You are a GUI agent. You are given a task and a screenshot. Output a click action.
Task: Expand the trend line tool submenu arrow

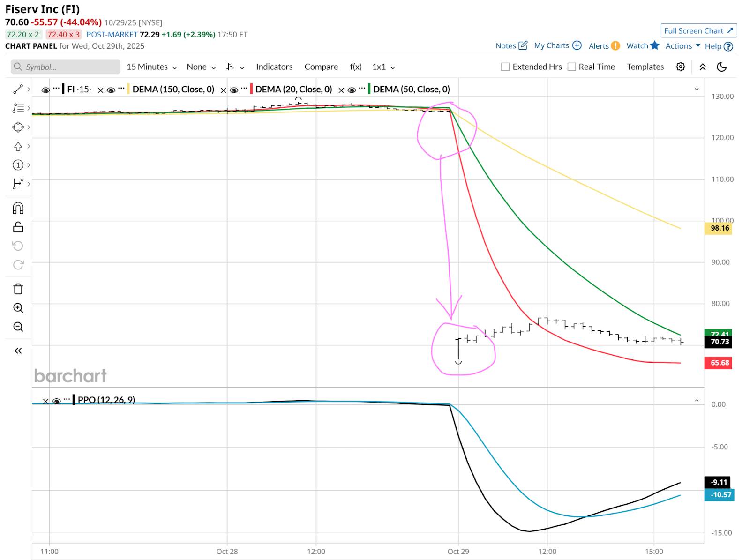point(29,89)
